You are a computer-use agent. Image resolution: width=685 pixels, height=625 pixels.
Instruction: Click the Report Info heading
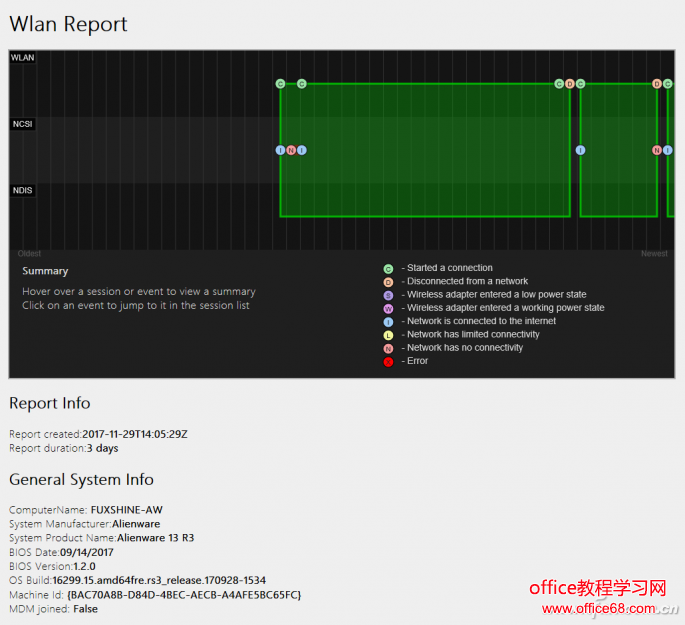click(x=50, y=403)
